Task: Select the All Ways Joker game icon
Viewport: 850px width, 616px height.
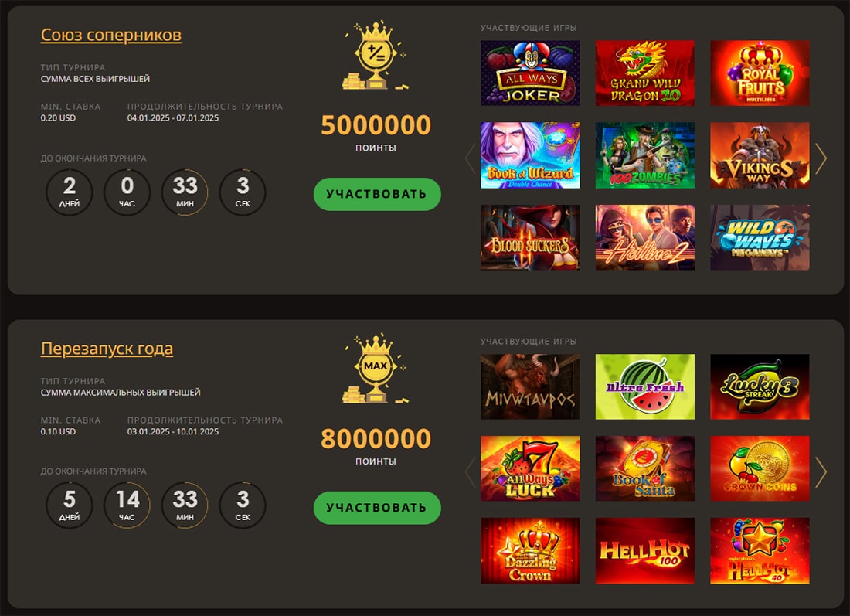Action: pos(530,73)
